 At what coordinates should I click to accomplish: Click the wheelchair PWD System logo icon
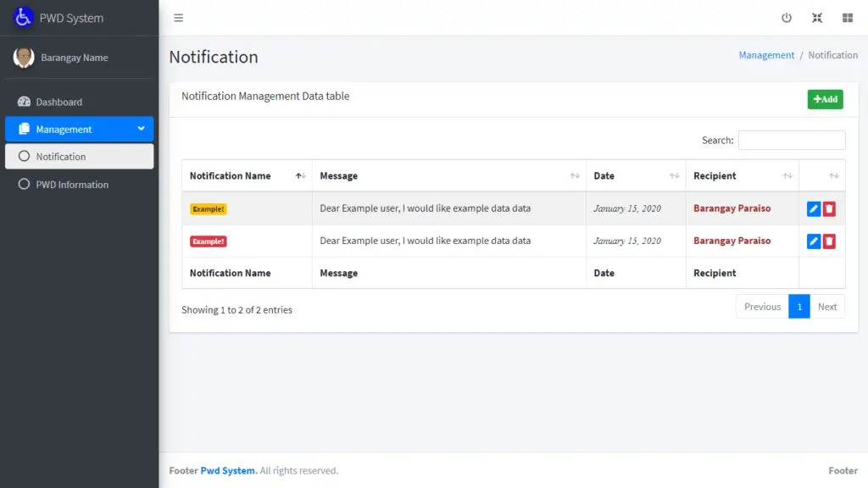(x=23, y=16)
